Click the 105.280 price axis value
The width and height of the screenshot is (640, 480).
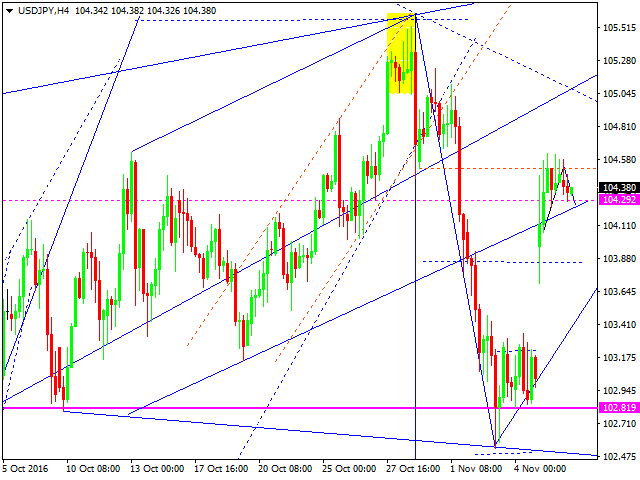(619, 61)
